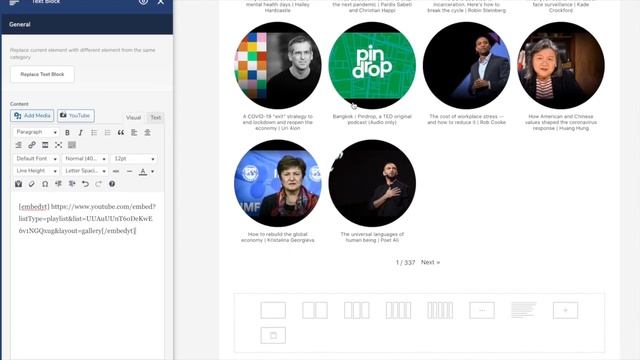Insert special character (Omega)
This screenshot has height=360, width=640.
(45, 184)
